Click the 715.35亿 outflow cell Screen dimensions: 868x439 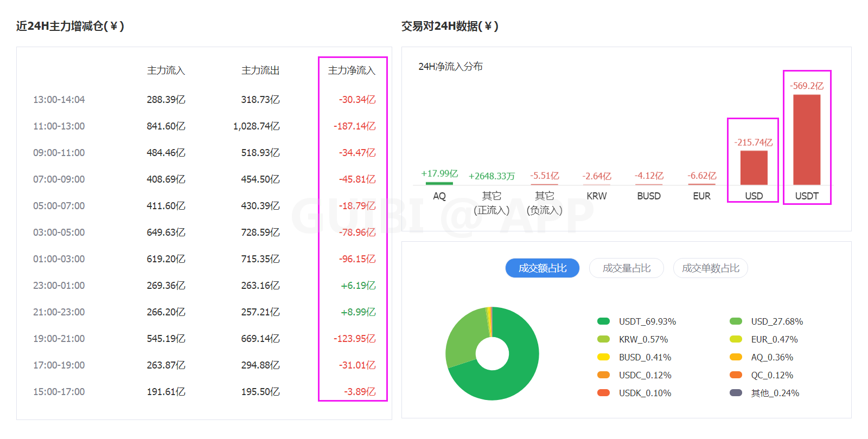260,259
